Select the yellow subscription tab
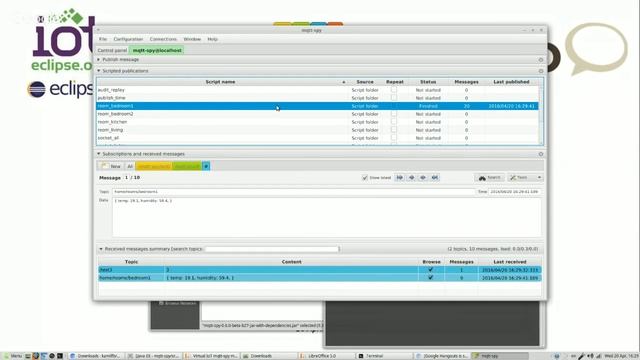 pos(153,166)
